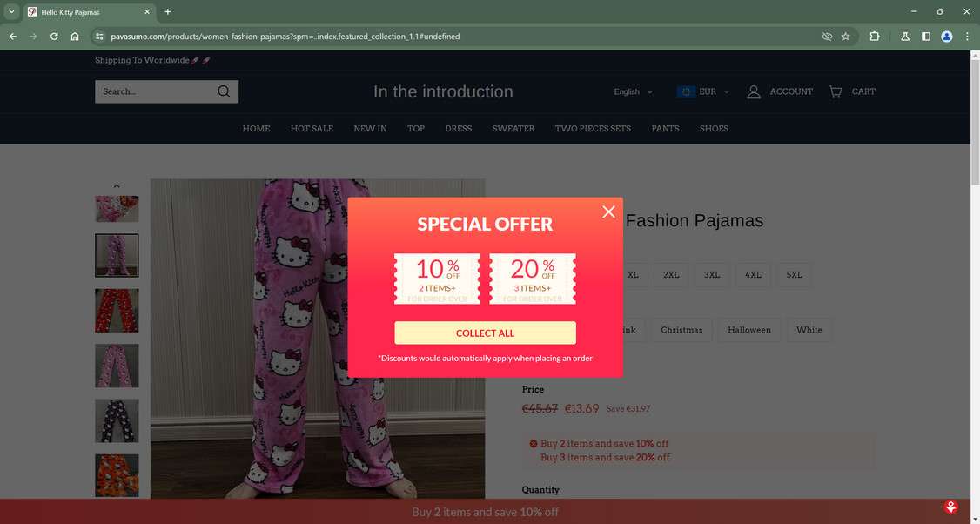The width and height of the screenshot is (980, 524).
Task: Select Halloween style option
Action: tap(749, 330)
